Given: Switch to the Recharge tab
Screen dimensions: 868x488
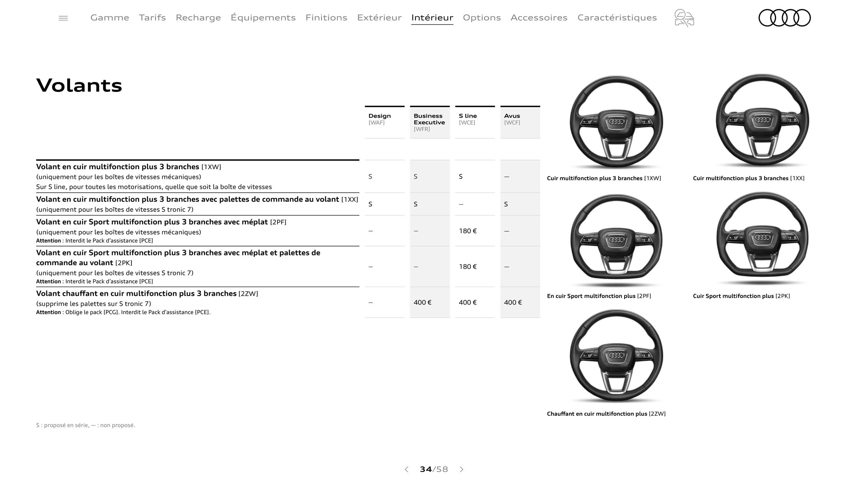Looking at the screenshot, I should [198, 17].
